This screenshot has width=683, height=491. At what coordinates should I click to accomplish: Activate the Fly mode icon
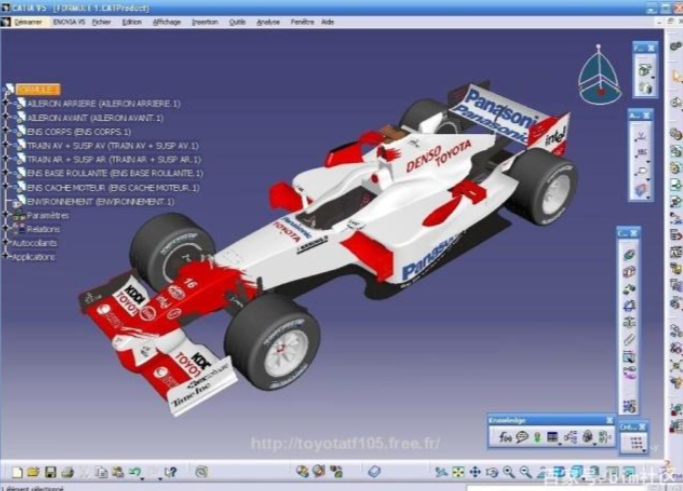pyautogui.click(x=441, y=472)
